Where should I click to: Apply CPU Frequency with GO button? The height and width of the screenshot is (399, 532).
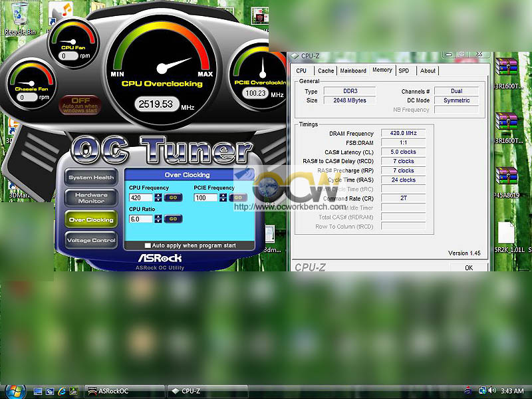173,198
